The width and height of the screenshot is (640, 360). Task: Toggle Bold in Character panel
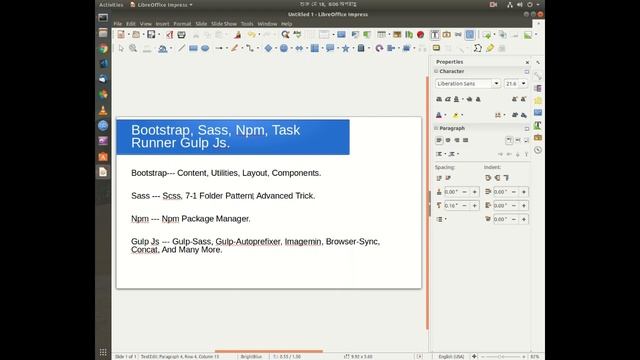[x=439, y=99]
